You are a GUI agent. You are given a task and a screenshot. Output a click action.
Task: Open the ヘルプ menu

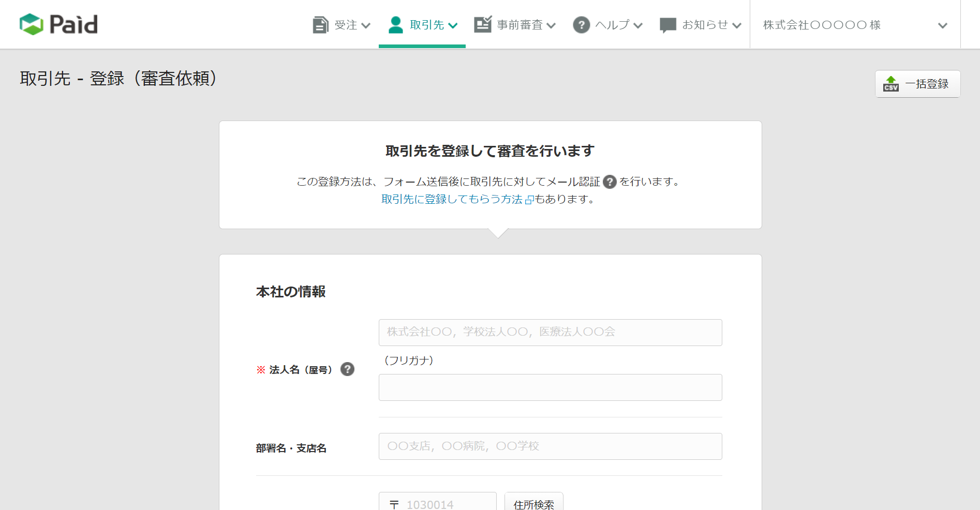[x=612, y=25]
